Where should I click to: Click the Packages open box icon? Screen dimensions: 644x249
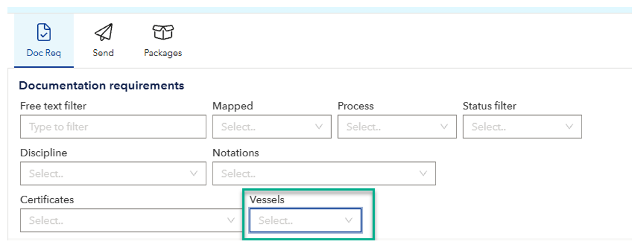point(163,32)
